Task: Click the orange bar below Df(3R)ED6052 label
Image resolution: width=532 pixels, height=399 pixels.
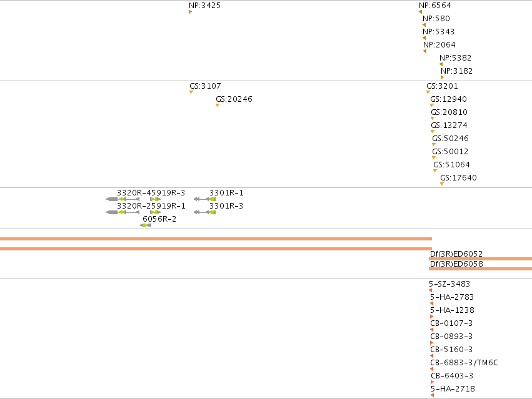Action: click(x=481, y=259)
